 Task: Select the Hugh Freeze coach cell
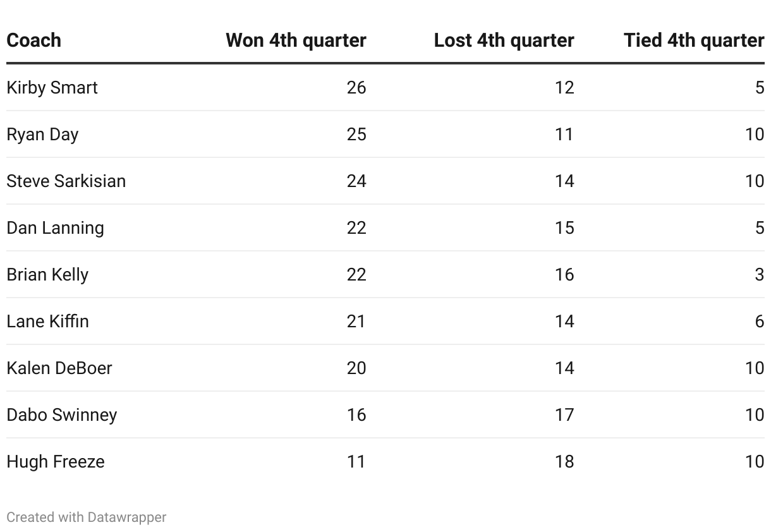pos(56,461)
